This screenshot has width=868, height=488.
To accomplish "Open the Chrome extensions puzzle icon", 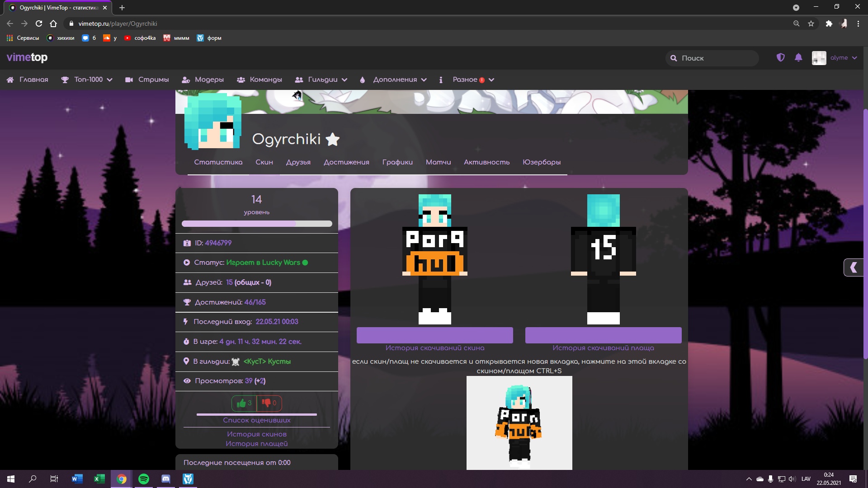I will pos(829,23).
